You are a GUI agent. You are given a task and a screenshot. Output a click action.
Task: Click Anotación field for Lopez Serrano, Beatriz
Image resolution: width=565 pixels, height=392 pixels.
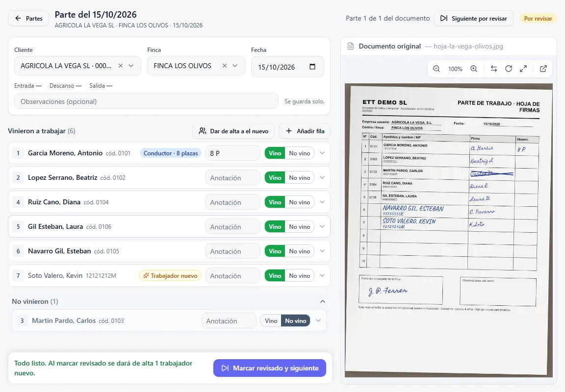pyautogui.click(x=233, y=177)
